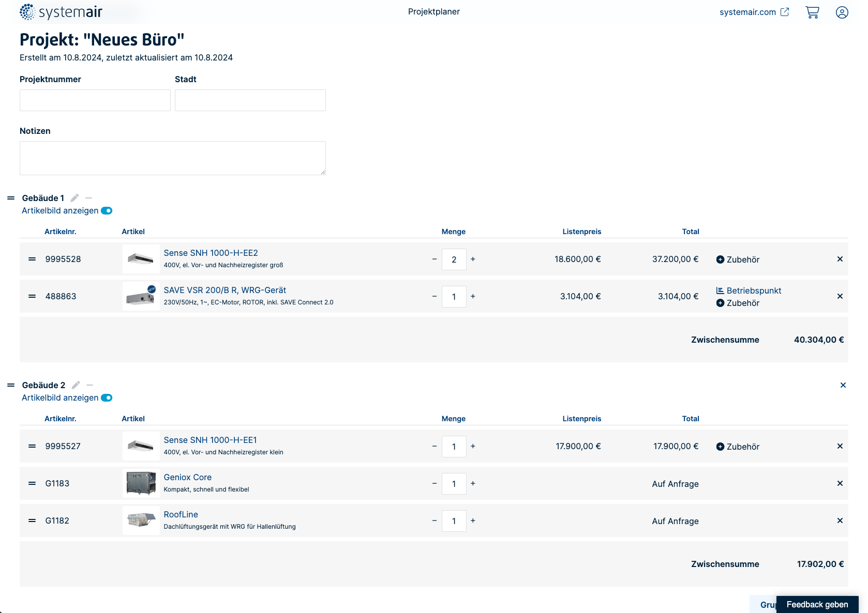Open Sense SNH 1000-H-EE1 article link
Viewport: 868px width, 613px height.
[x=210, y=440]
